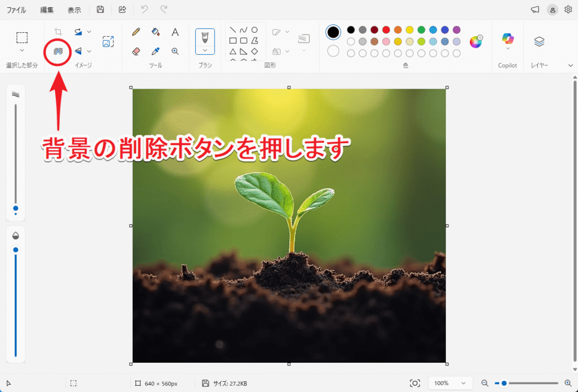Click the redo arrow
The image size is (578, 392).
click(x=164, y=10)
